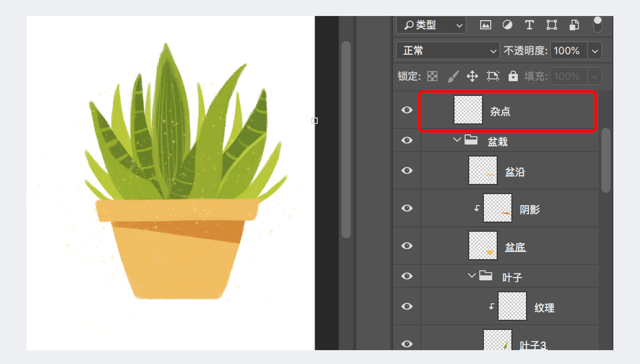Select the 盆底 layer thumbnail
Image resolution: width=640 pixels, height=364 pixels.
(483, 246)
